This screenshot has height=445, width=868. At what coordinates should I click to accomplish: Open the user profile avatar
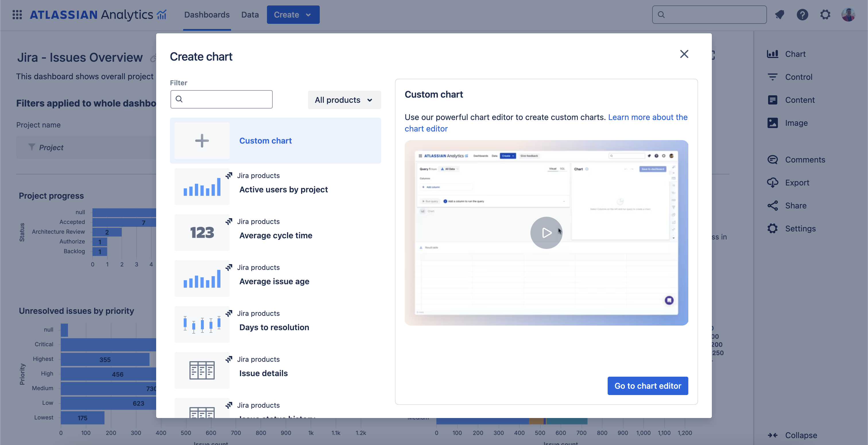click(848, 15)
